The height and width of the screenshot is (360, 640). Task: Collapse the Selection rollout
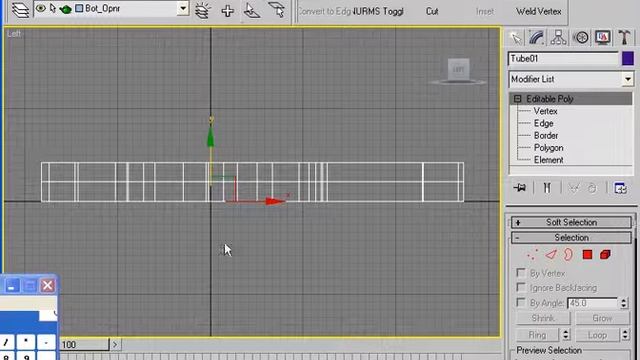[571, 238]
